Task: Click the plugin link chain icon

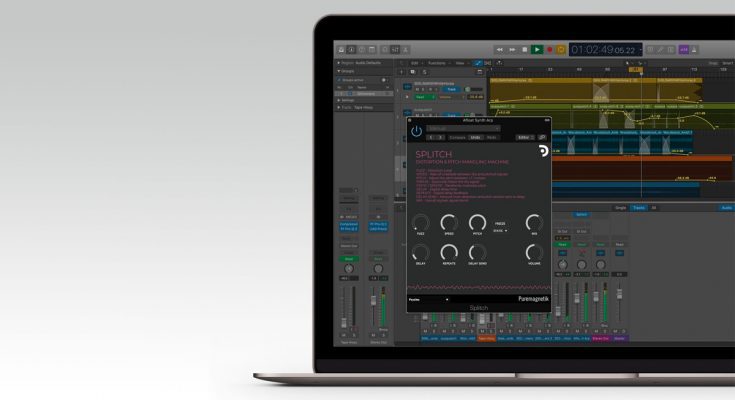Action: pyautogui.click(x=542, y=136)
